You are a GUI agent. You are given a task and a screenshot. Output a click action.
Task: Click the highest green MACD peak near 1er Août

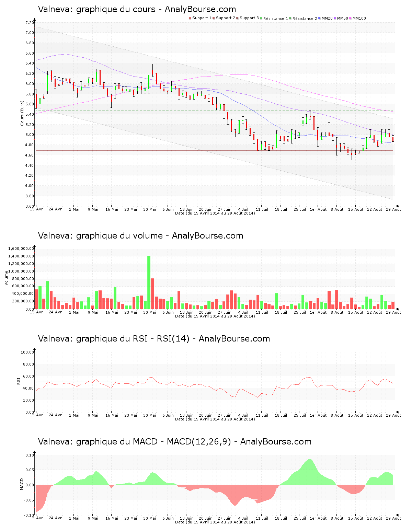tap(310, 472)
